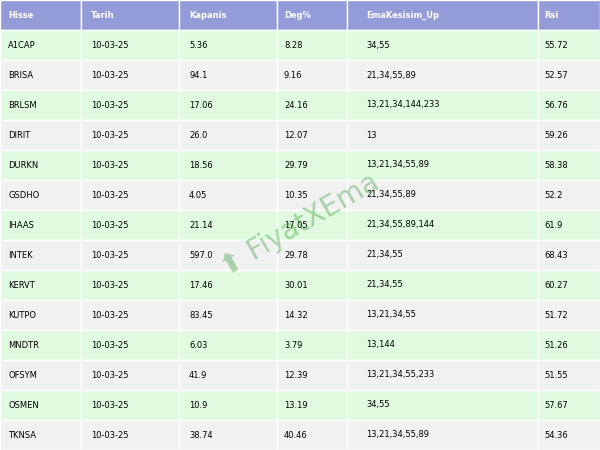Click Rsi value 59.26 for DIRIT
Image resolution: width=600 pixels, height=450 pixels.
coord(556,135)
